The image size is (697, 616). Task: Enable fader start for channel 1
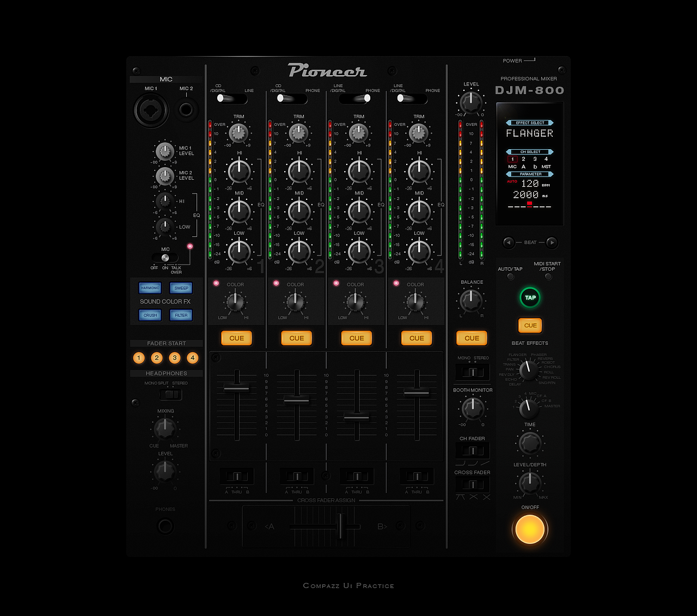click(x=139, y=358)
